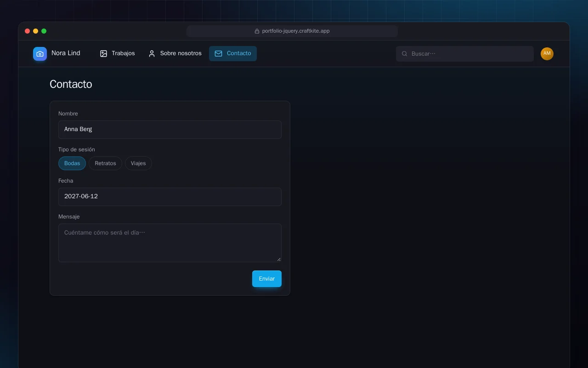Viewport: 588px width, 368px height.
Task: Click the image icon beside Trabajos
Action: (104, 54)
